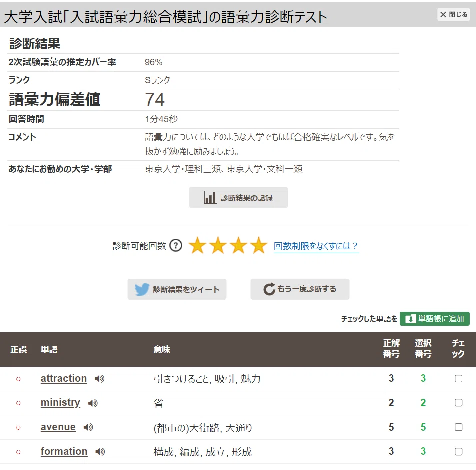
Task: Click the bar chart icon for 診断結果の記録
Action: [x=210, y=198]
